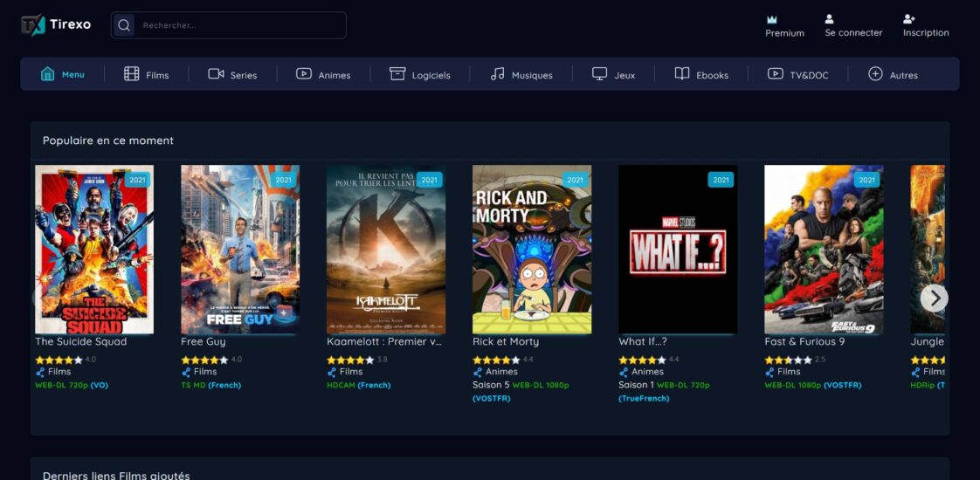Image resolution: width=980 pixels, height=480 pixels.
Task: Expand the Autres plus menu
Action: click(875, 74)
